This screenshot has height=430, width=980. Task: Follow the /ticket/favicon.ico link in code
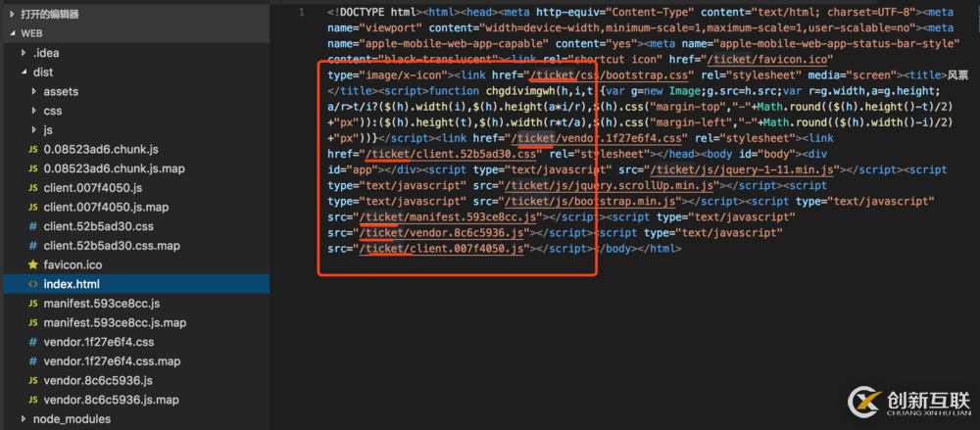(765, 60)
